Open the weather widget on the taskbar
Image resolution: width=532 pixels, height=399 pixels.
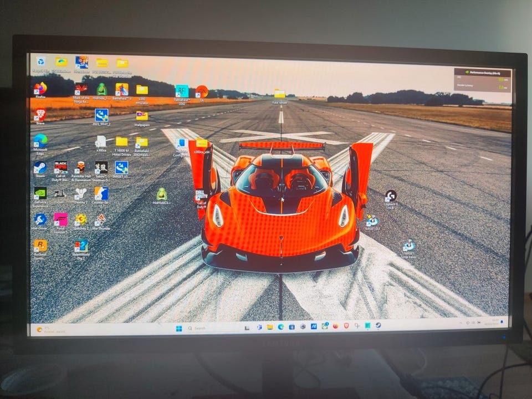51,329
